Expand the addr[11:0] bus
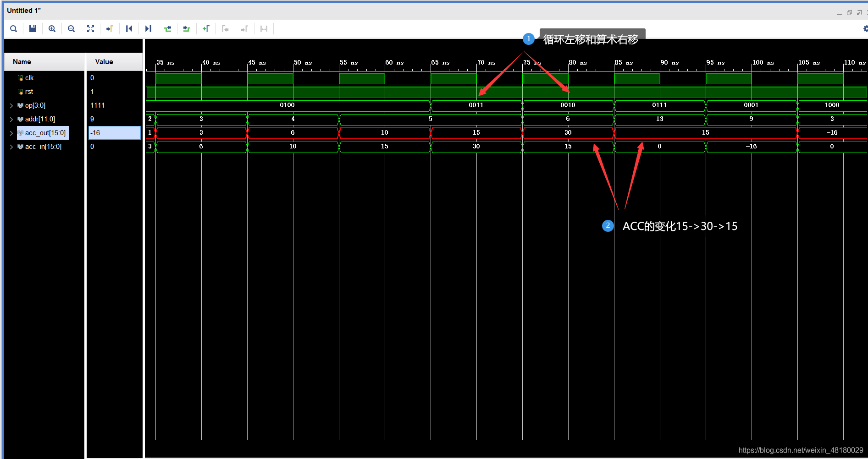This screenshot has height=459, width=868. coord(11,119)
